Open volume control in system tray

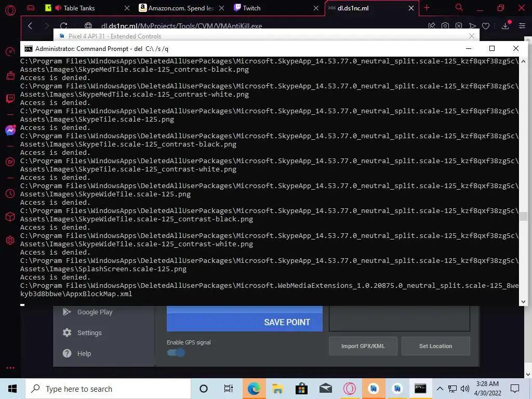pos(465,389)
